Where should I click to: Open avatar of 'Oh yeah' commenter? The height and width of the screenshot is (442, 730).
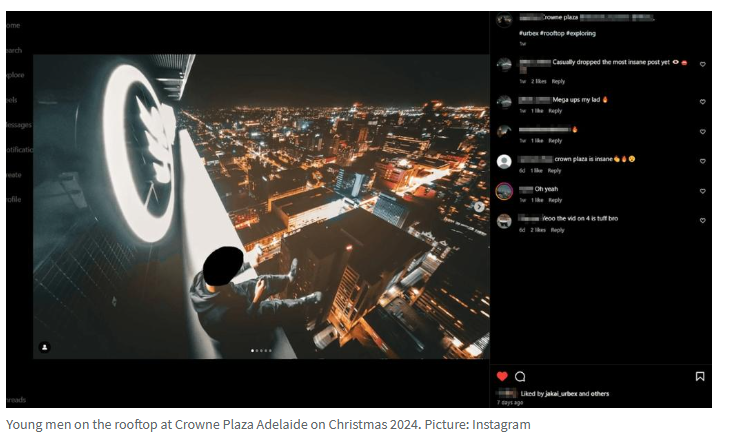pyautogui.click(x=505, y=191)
